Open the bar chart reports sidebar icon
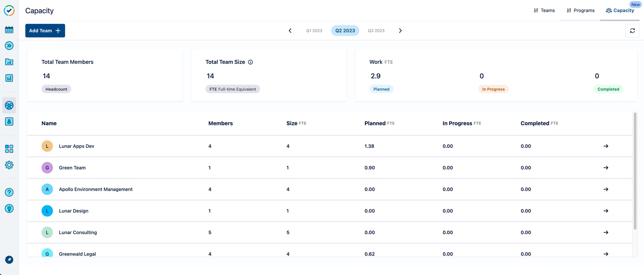The width and height of the screenshot is (644, 275). click(9, 78)
